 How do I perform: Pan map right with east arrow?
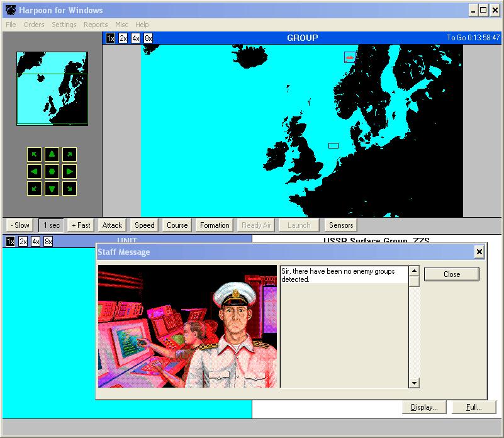(69, 171)
